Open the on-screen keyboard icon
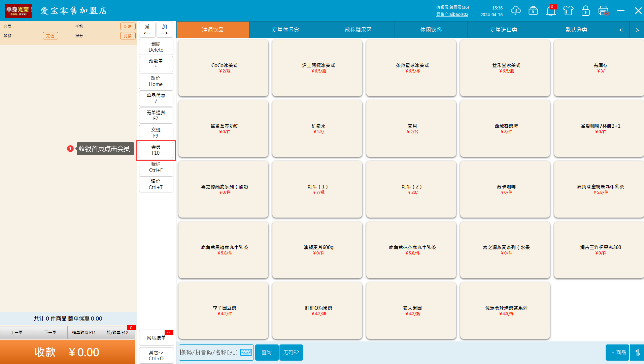Screen dimensions: 644x364 coord(246,352)
